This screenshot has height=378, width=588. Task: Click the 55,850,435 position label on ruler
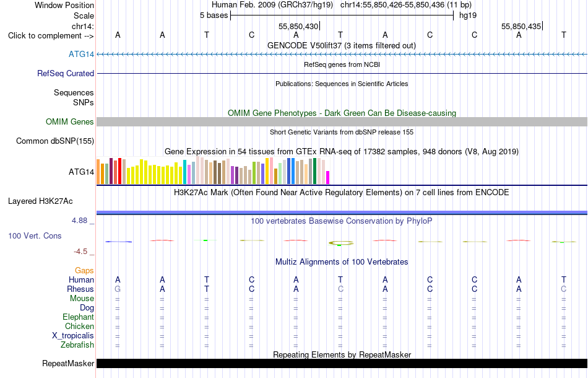click(x=521, y=27)
